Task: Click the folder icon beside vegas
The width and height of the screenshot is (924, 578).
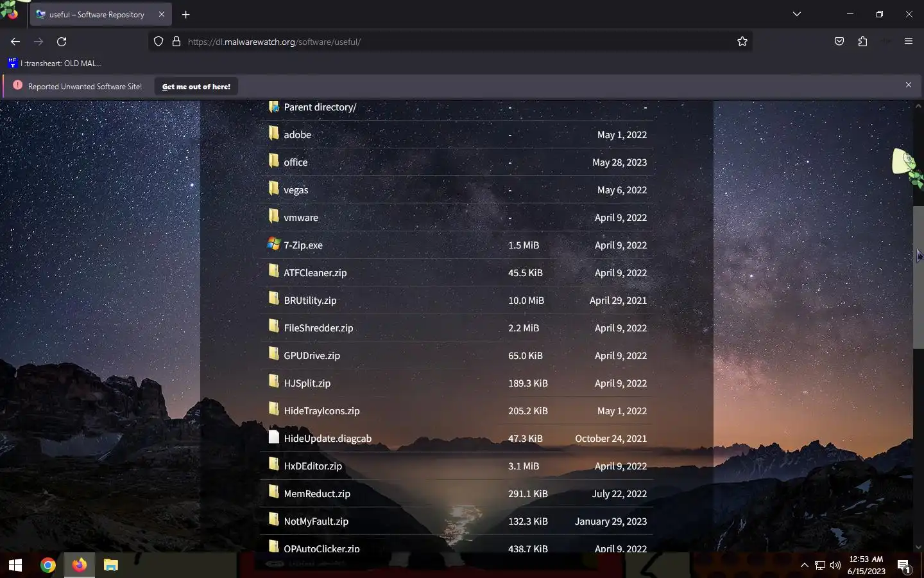Action: coord(273,188)
